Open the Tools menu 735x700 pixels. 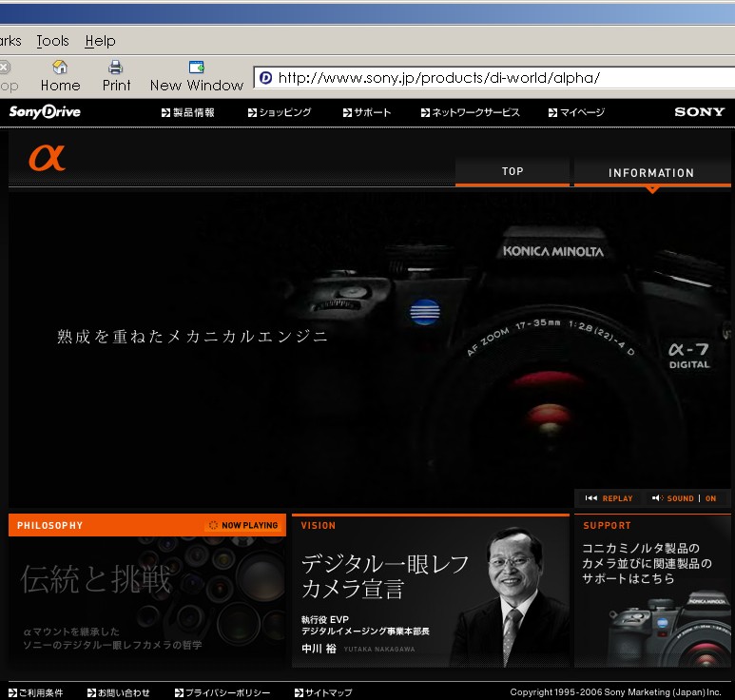(53, 41)
